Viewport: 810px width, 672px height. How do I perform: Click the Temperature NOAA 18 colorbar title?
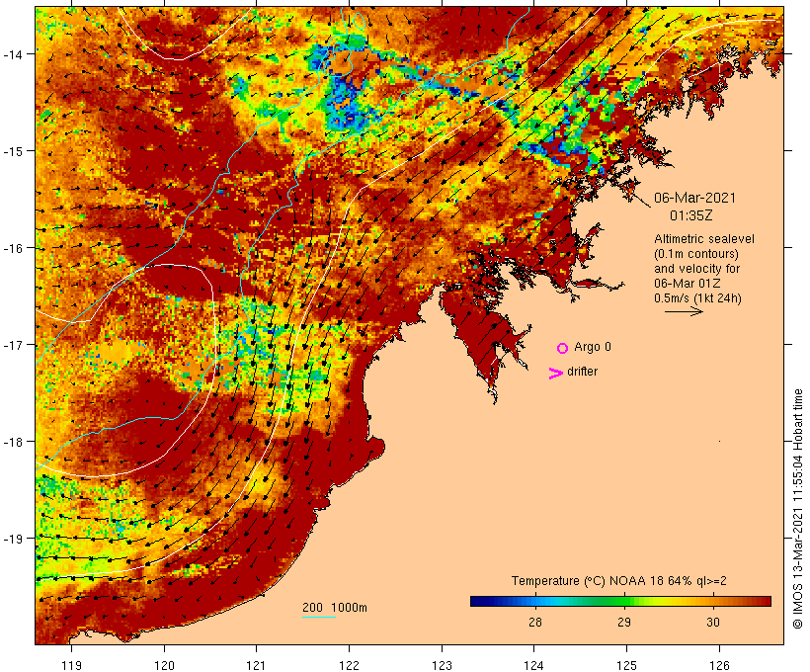[619, 581]
